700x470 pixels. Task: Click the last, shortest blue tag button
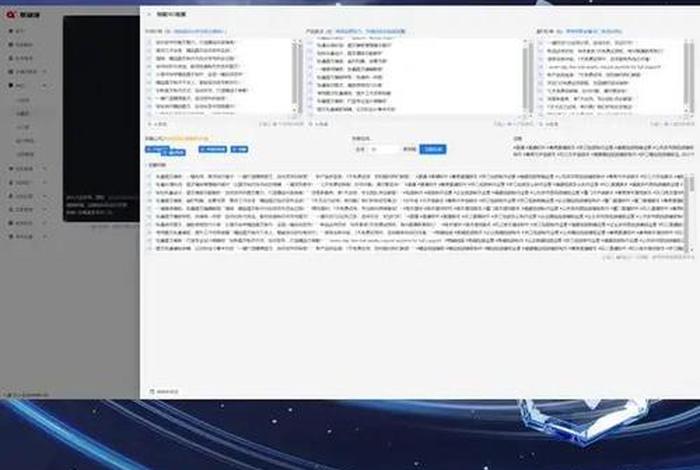pyautogui.click(x=239, y=149)
